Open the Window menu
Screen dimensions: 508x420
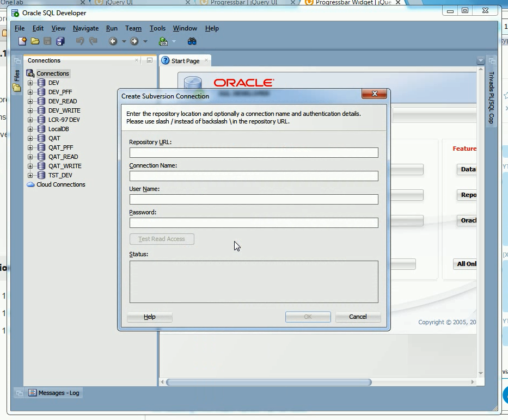pyautogui.click(x=185, y=28)
